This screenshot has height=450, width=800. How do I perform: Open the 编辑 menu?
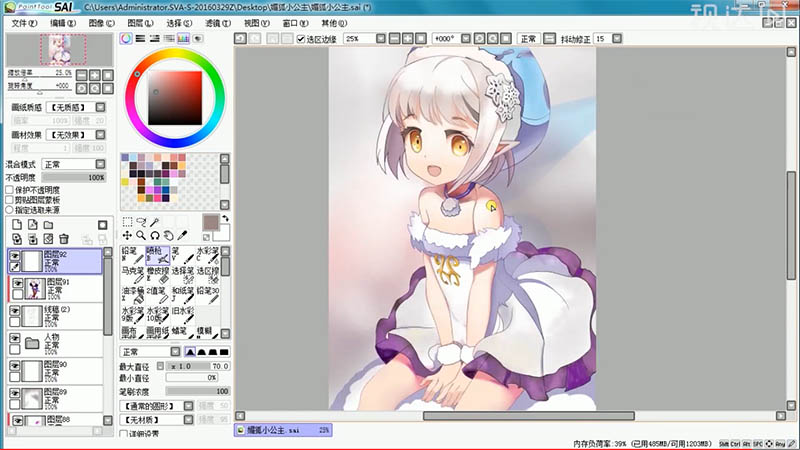(x=63, y=23)
